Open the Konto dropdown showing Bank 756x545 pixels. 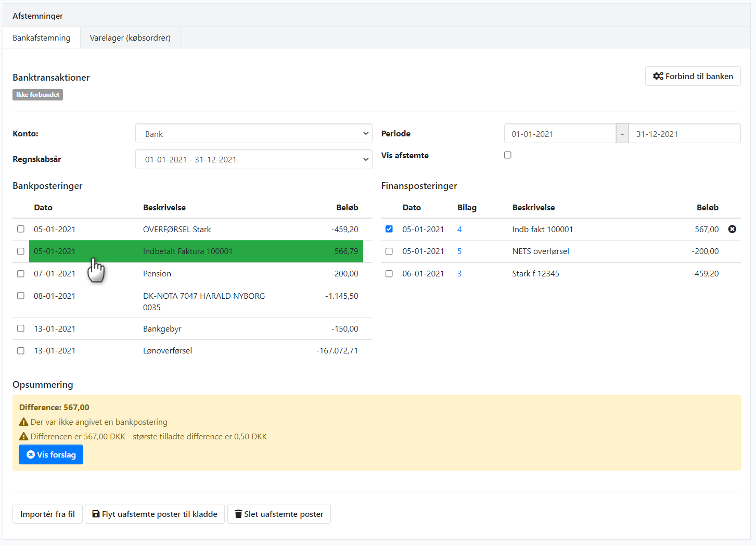(x=254, y=134)
